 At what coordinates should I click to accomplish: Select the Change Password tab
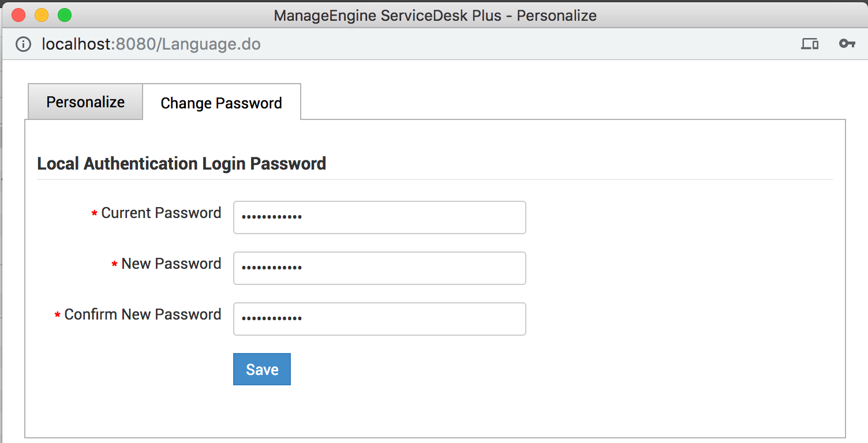(221, 103)
